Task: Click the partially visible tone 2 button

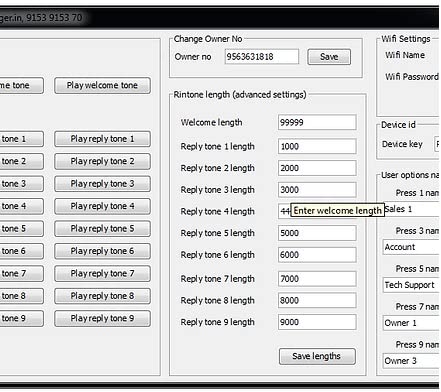Action: pos(21,161)
